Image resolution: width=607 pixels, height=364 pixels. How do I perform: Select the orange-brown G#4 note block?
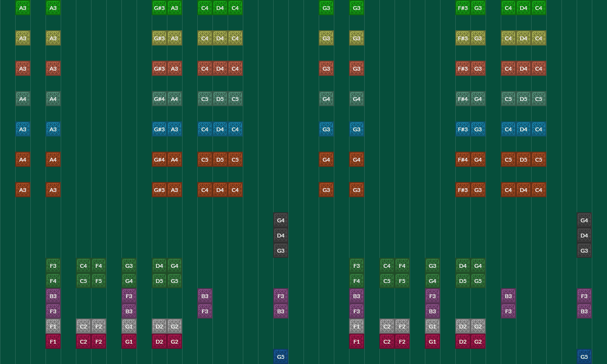[159, 159]
